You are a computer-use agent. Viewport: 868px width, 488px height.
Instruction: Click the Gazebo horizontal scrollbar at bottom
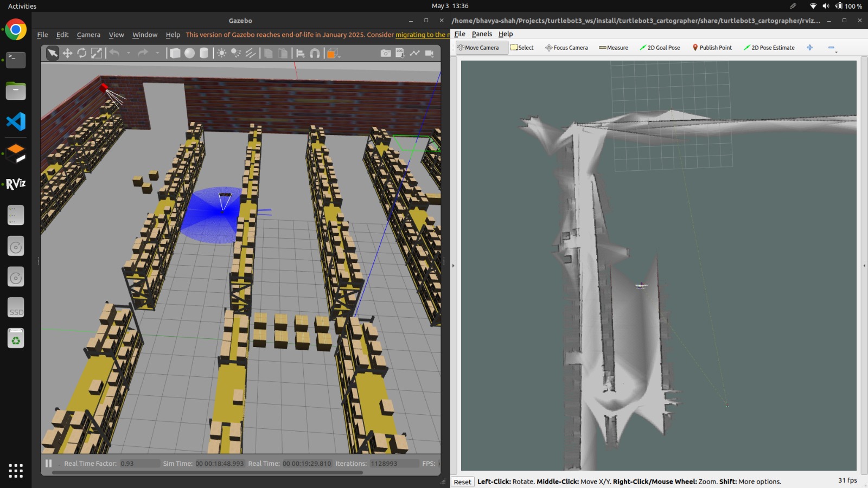(x=207, y=472)
